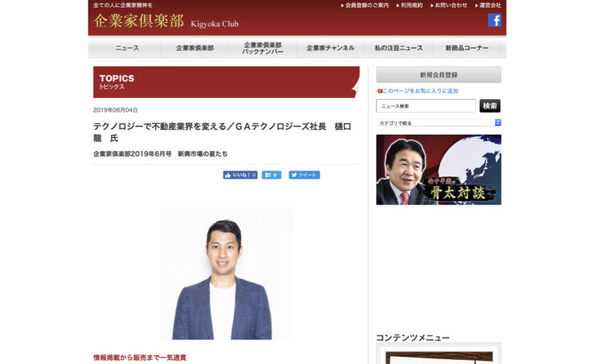Go to 企業家倶楽部バックナンバー tab

click(263, 48)
